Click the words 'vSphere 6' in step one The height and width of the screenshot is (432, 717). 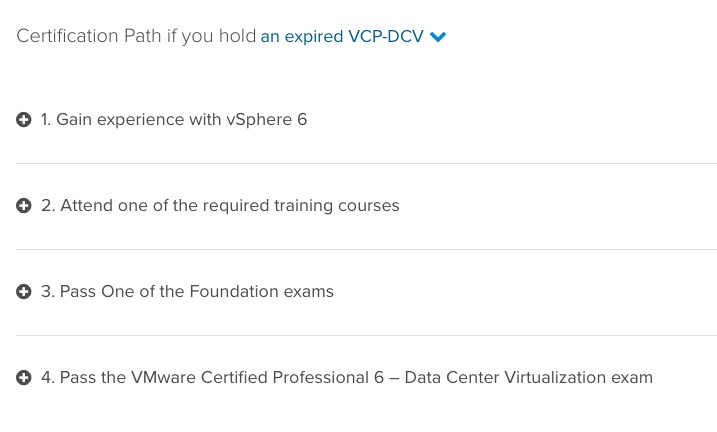pyautogui.click(x=267, y=120)
